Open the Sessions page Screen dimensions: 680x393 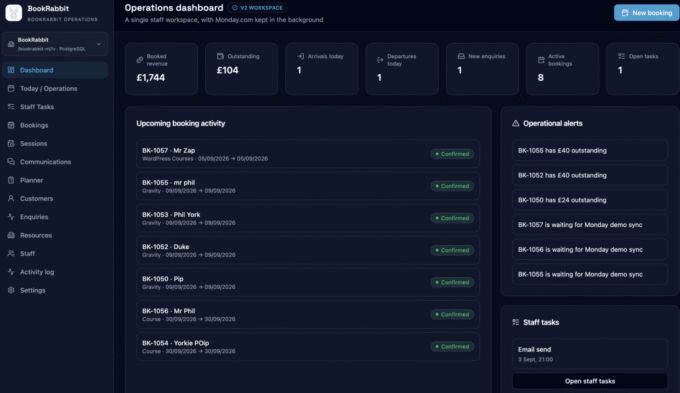coord(55,144)
